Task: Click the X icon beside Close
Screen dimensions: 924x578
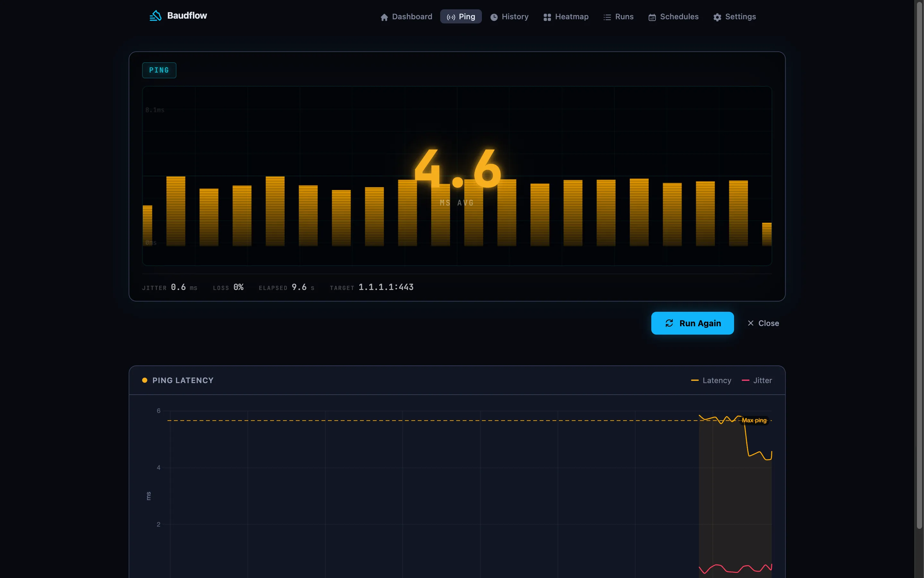Action: point(750,323)
